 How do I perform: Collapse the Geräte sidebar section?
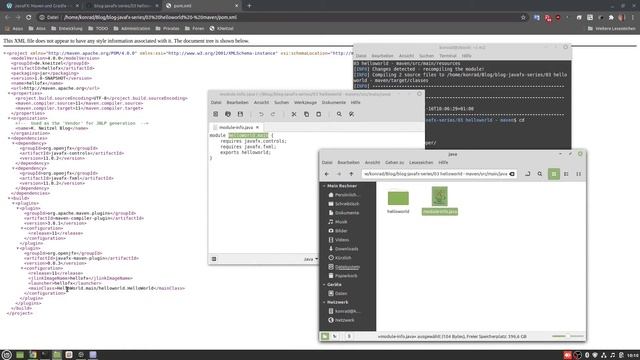pyautogui.click(x=324, y=284)
